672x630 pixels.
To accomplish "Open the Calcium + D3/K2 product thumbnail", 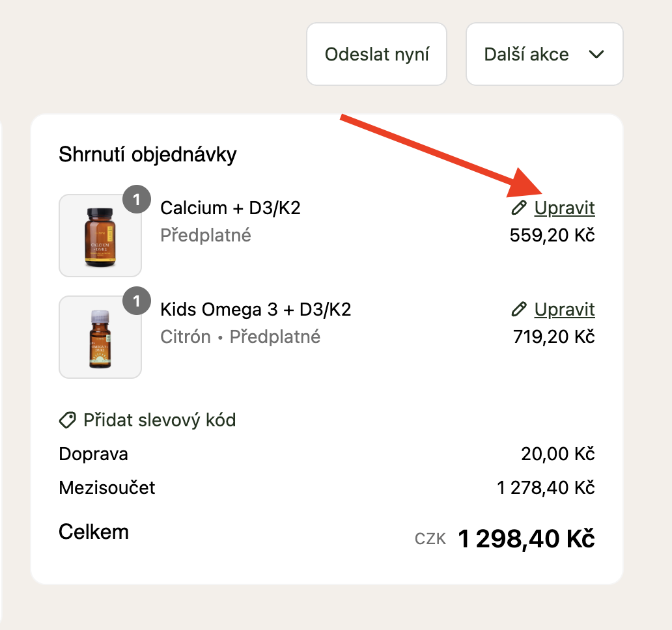I will [100, 236].
